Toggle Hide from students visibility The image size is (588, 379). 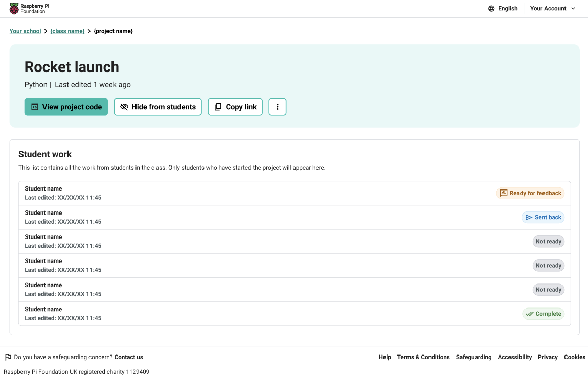coord(157,107)
